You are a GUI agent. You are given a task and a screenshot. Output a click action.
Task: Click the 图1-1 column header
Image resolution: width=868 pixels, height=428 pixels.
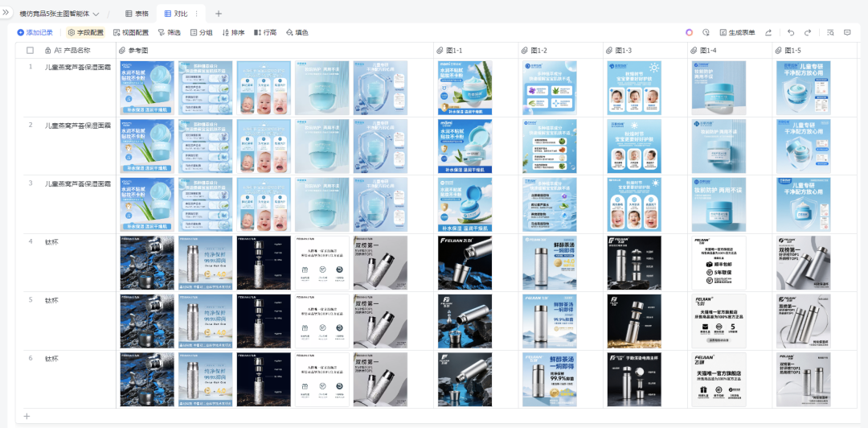click(476, 51)
